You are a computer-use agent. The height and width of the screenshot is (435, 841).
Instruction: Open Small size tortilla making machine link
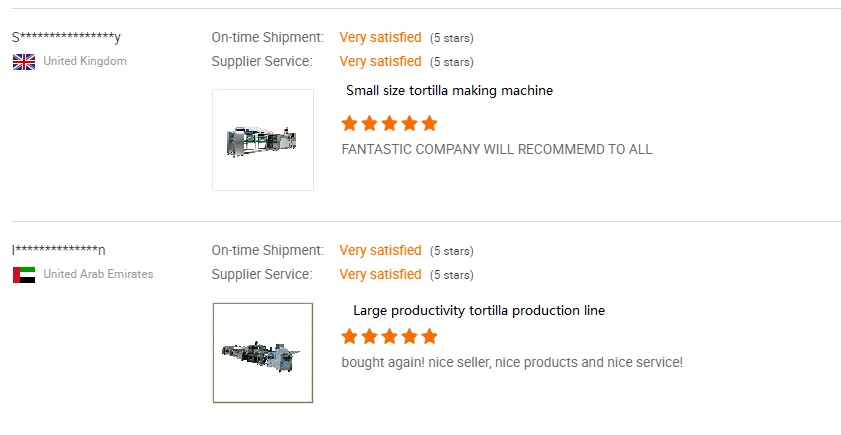[449, 91]
